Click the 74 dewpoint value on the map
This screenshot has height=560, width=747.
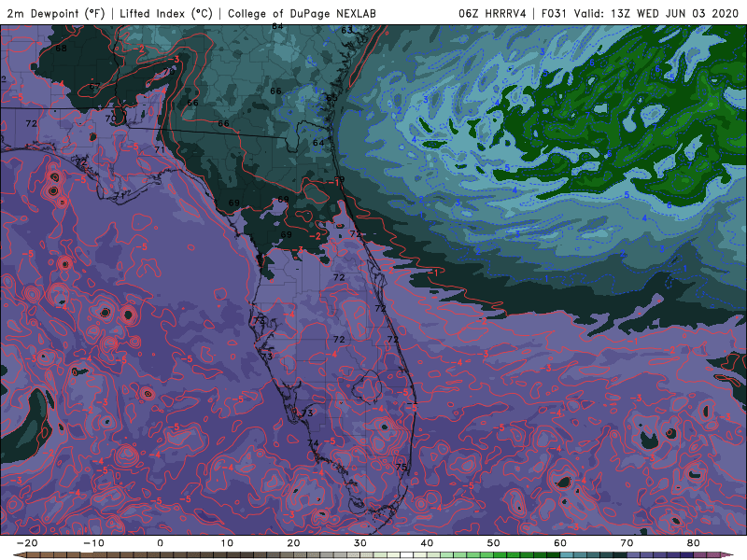[x=313, y=443]
